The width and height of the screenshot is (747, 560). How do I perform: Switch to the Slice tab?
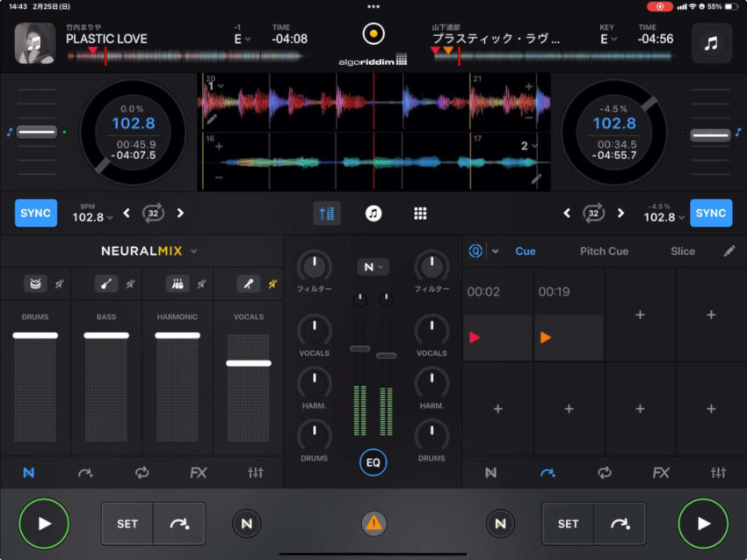point(682,251)
